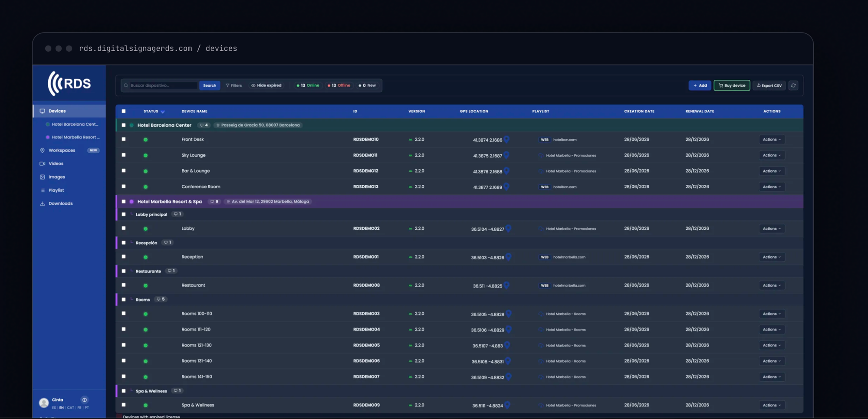The image size is (868, 419).
Task: Click the RDS logo in the sidebar
Action: (x=69, y=83)
